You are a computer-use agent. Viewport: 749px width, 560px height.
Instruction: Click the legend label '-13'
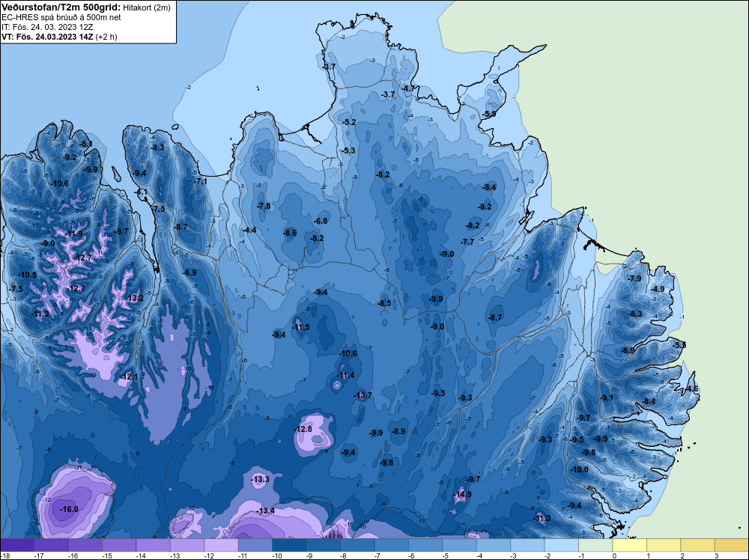pyautogui.click(x=175, y=556)
